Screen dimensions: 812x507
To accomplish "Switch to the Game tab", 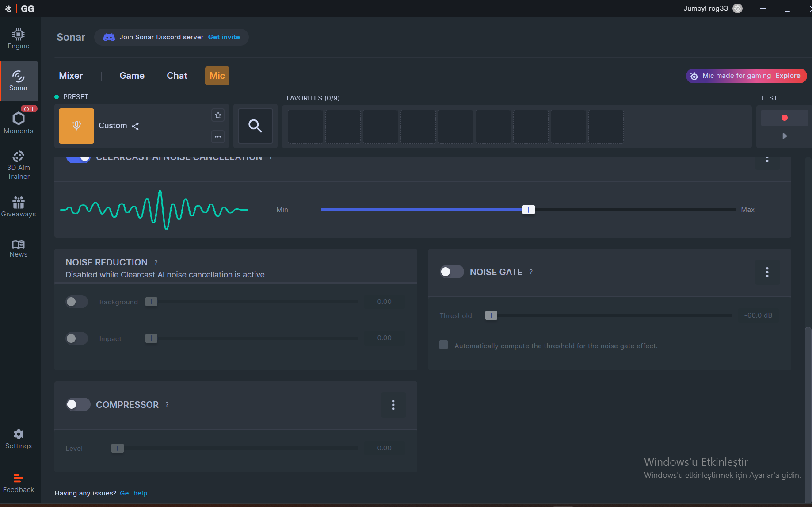I will [x=132, y=76].
